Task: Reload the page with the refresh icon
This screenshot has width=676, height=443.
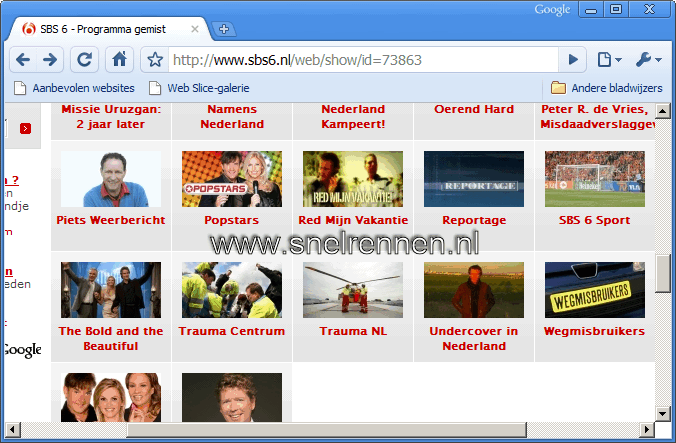Action: 84,59
